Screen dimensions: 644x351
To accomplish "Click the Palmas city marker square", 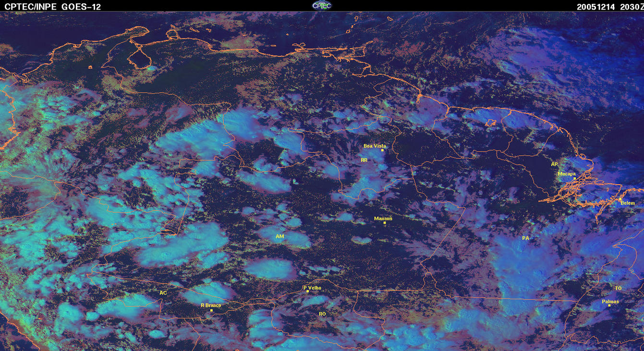I will 609,306.
